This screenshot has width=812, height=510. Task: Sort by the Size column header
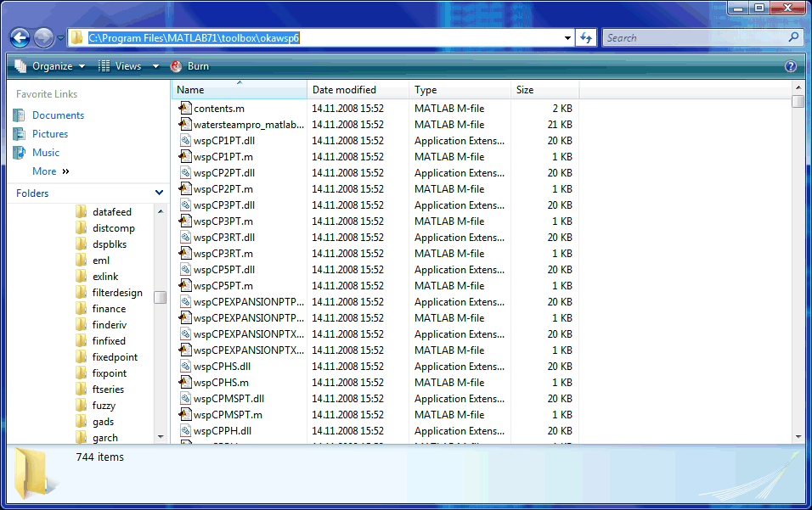click(544, 89)
